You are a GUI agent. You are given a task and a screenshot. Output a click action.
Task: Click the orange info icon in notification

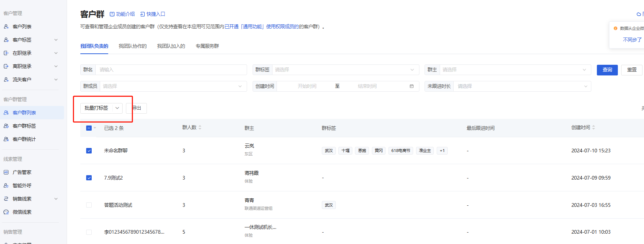pos(615,28)
